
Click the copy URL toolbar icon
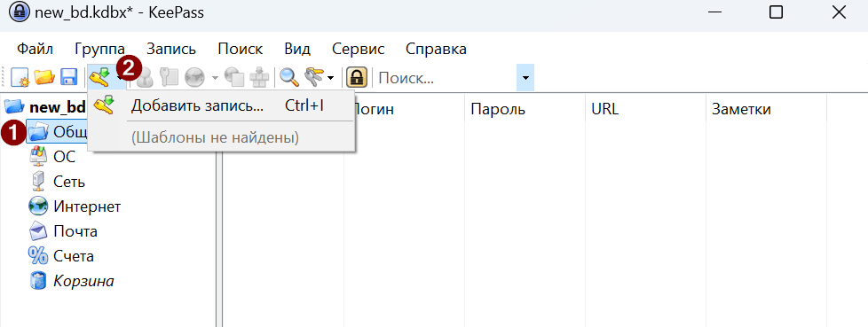(x=234, y=78)
